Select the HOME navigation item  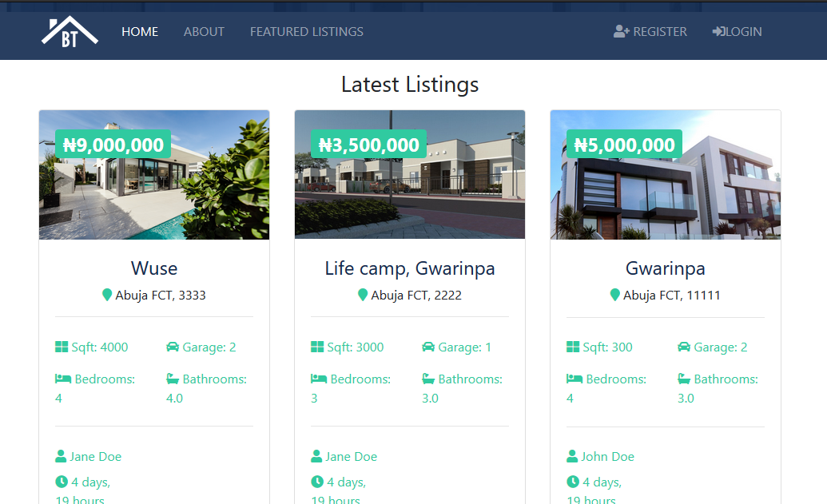click(x=140, y=31)
